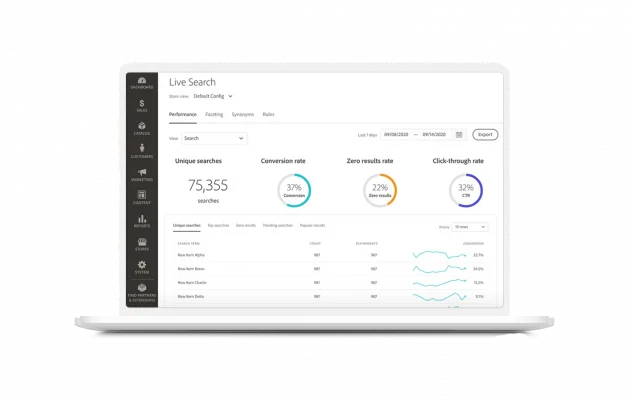630x400 pixels.
Task: Switch to the Synonyms tab
Action: click(243, 115)
